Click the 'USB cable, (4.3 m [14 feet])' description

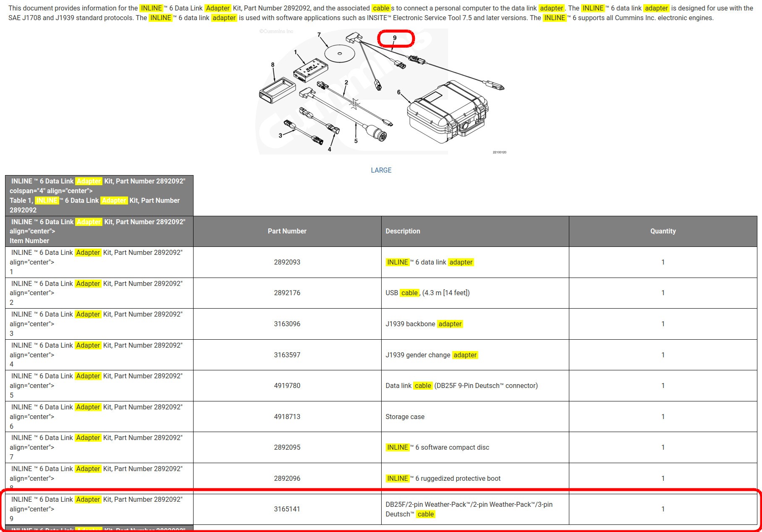coord(427,293)
